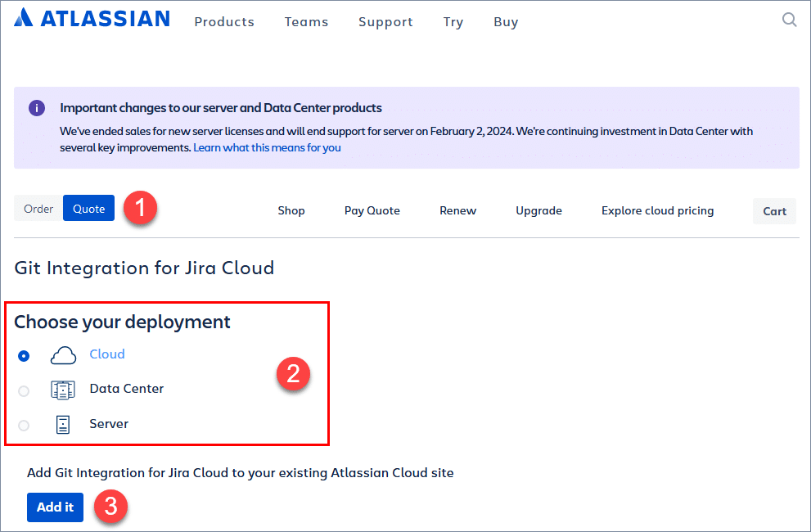Click the Cloud deployment icon
This screenshot has height=532, width=811.
point(63,355)
